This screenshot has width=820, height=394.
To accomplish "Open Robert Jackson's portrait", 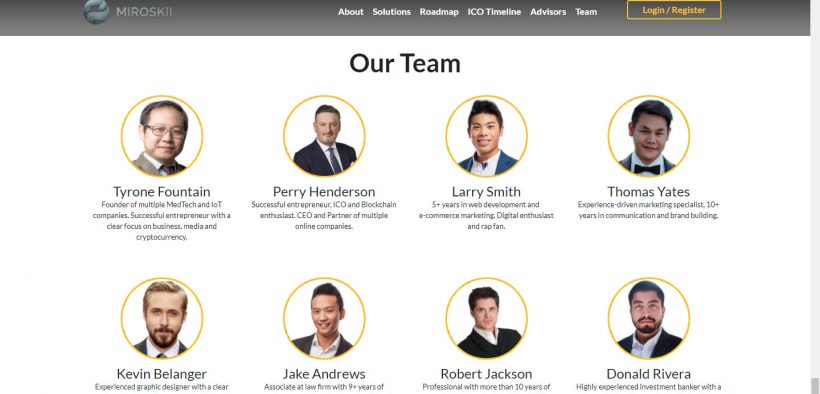I will point(486,318).
